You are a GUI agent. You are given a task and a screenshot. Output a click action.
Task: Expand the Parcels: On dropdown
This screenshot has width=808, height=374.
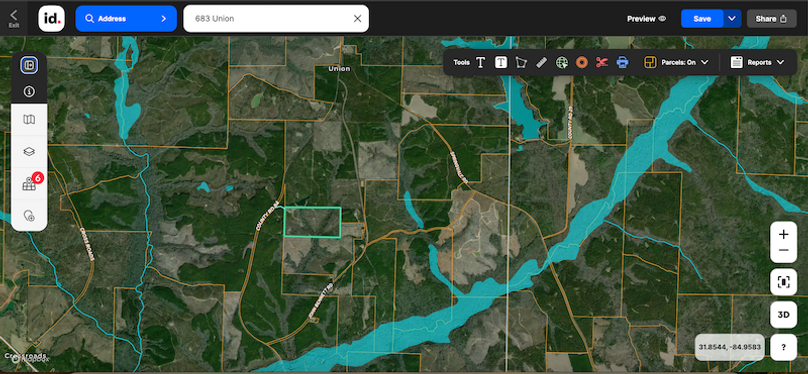pyautogui.click(x=677, y=62)
